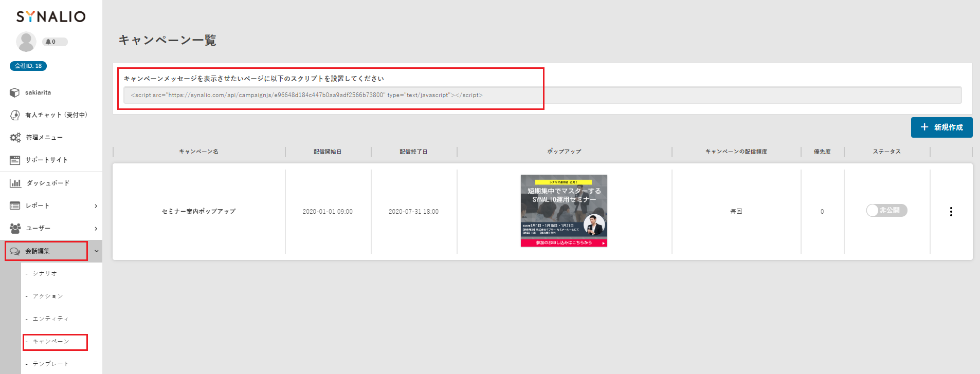Click ステータス column header
This screenshot has width=980, height=374.
tap(886, 152)
